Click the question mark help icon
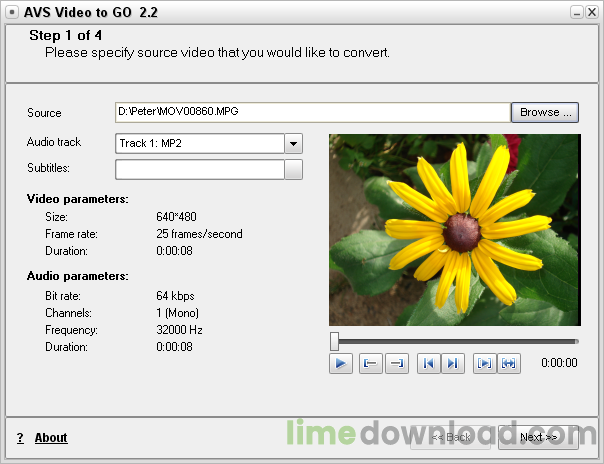 tap(20, 438)
